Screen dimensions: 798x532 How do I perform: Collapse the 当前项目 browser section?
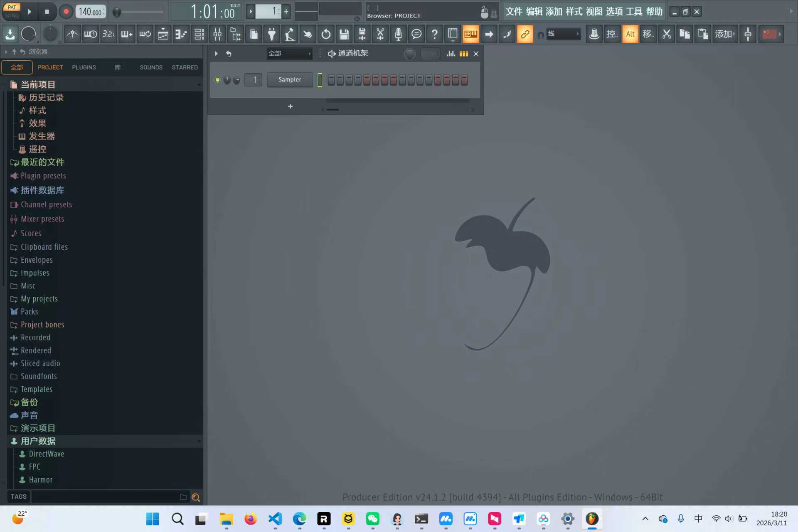[199, 84]
